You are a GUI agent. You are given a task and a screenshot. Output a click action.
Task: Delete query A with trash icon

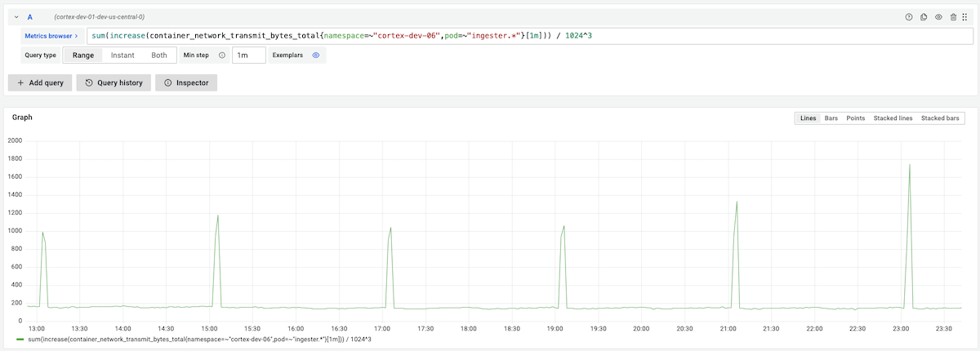[x=953, y=16]
